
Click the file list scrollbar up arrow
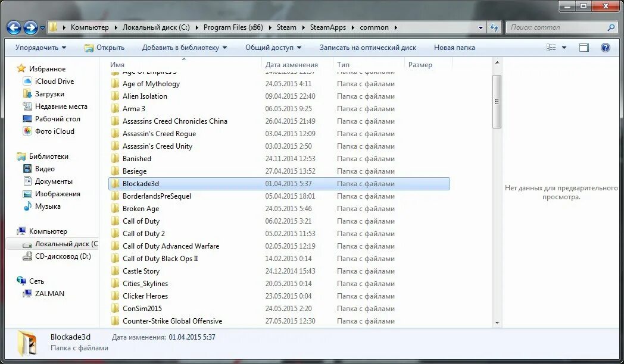(x=497, y=63)
